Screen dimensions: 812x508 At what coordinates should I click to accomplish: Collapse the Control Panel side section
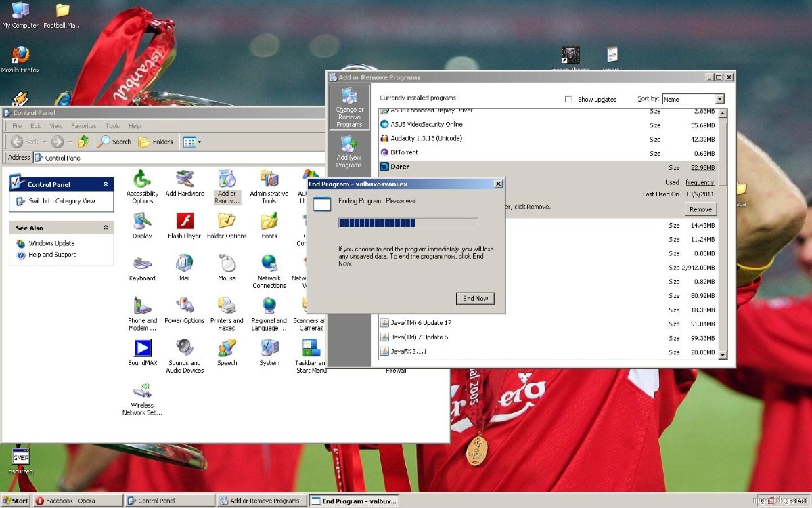106,184
